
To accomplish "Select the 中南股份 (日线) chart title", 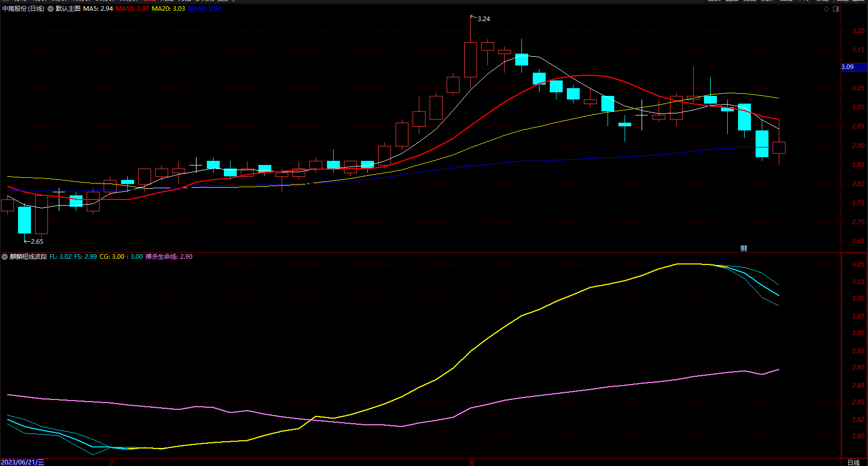I will [23, 9].
